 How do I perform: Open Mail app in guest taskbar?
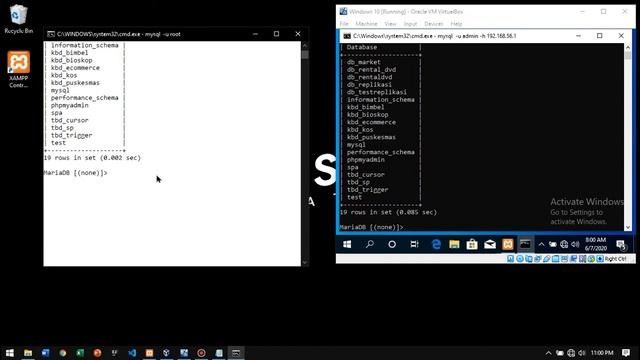[x=490, y=244]
